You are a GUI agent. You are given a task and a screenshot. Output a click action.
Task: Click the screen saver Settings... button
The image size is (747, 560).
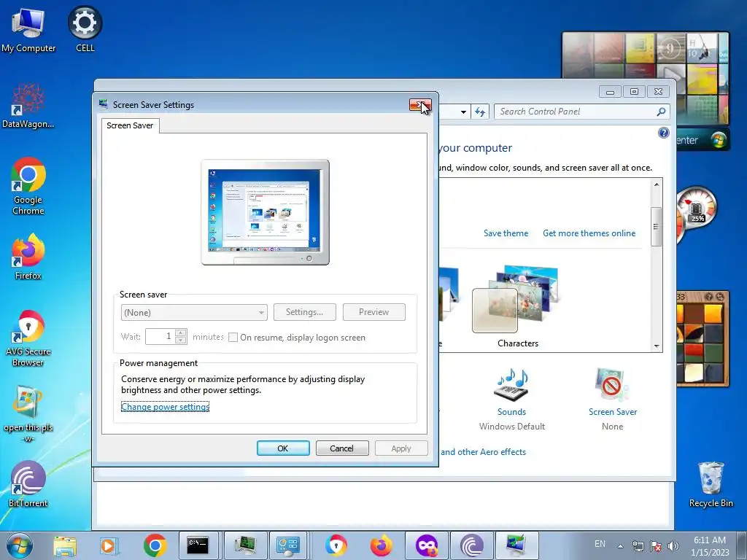click(304, 312)
